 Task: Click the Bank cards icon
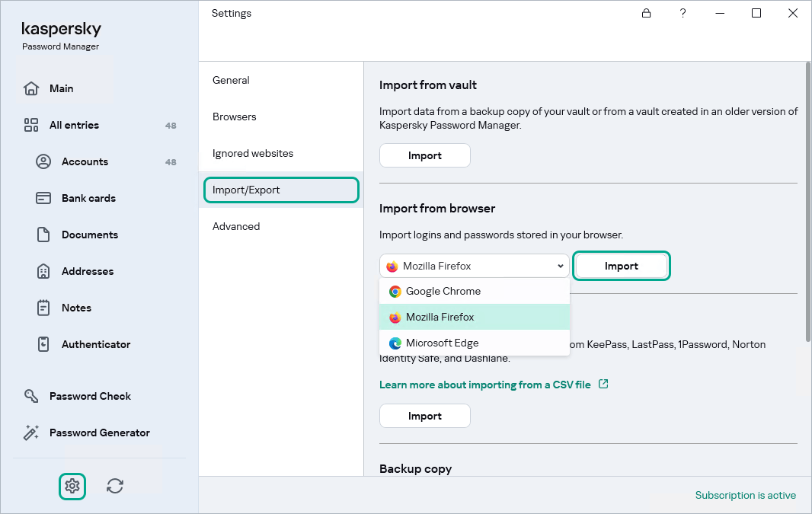tap(43, 198)
